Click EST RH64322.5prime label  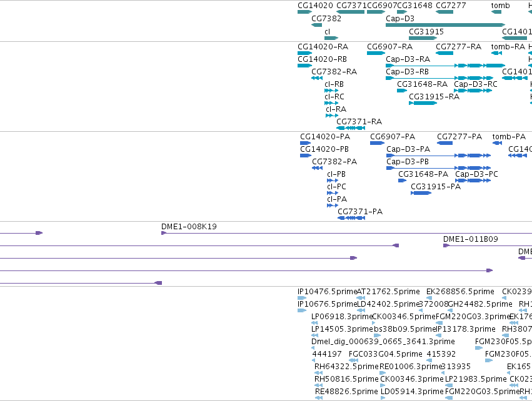(346, 367)
